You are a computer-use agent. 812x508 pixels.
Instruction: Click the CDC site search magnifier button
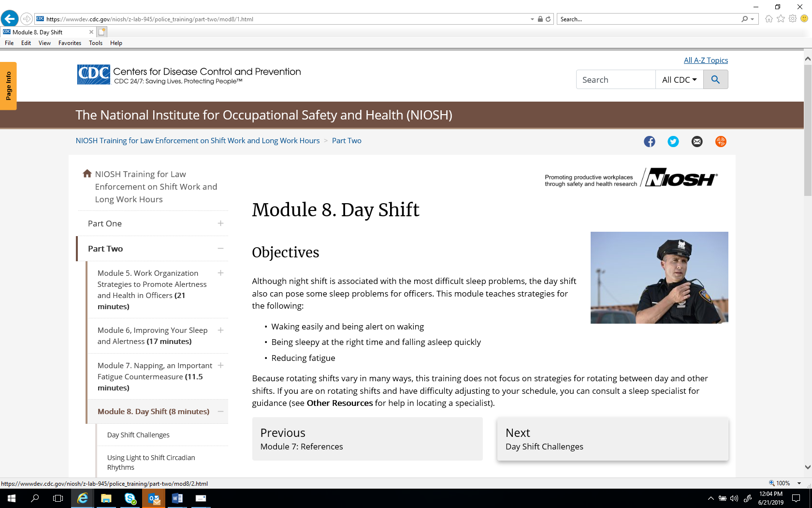click(716, 80)
